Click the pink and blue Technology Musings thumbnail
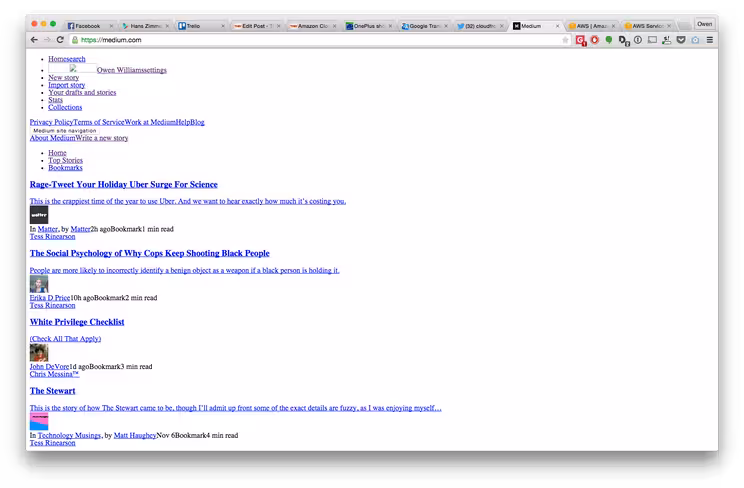 tap(39, 422)
